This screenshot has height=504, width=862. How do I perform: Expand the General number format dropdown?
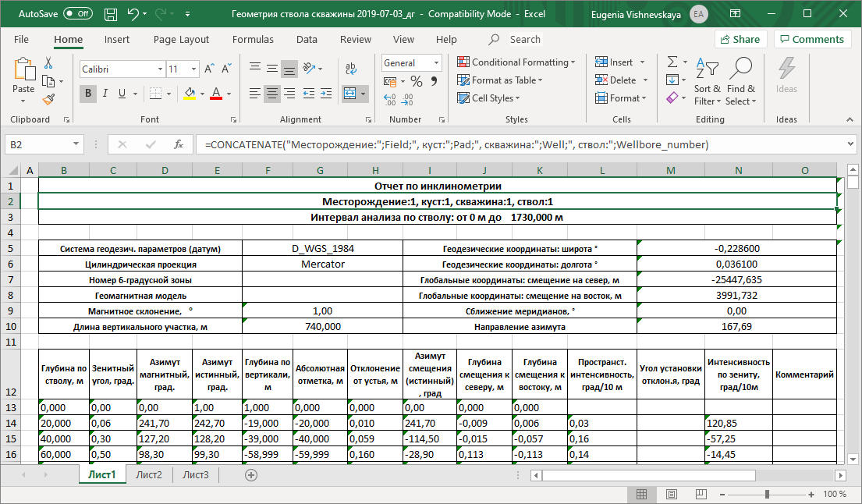pos(436,63)
